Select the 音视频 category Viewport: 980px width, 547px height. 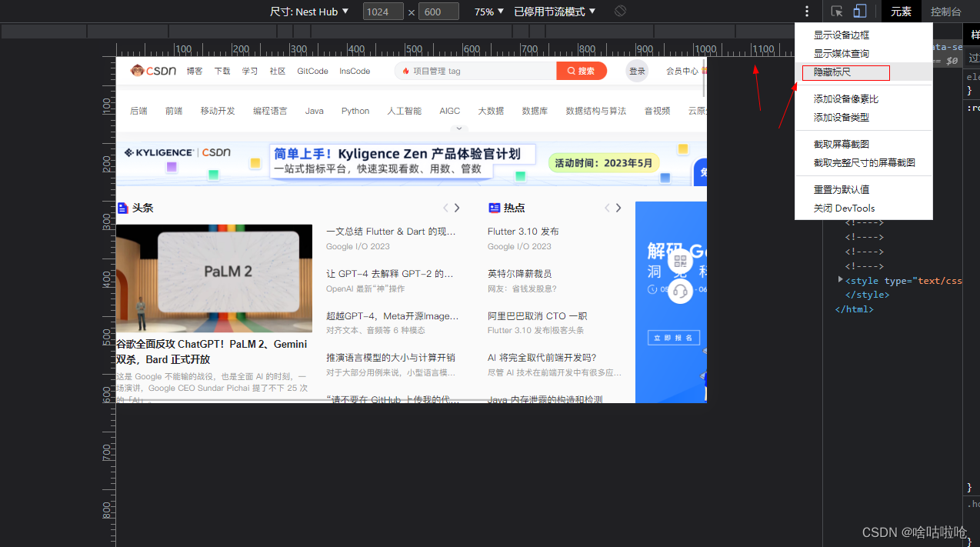point(657,111)
